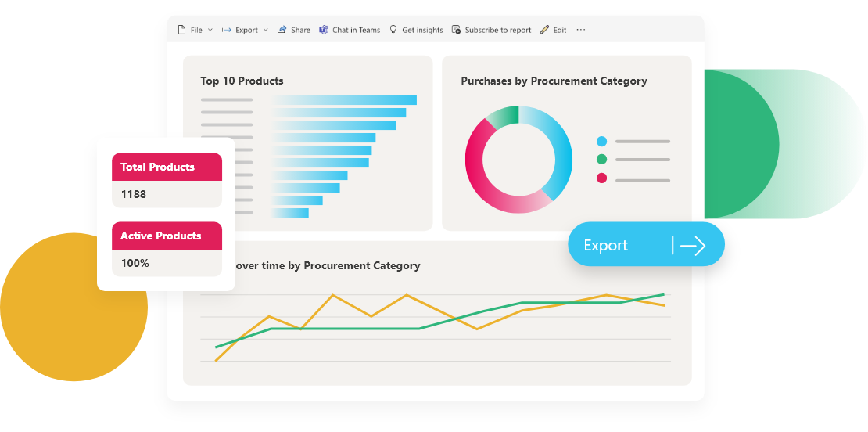Click the File page icon in toolbar
Viewport: 868px width, 432px height.
pyautogui.click(x=181, y=30)
